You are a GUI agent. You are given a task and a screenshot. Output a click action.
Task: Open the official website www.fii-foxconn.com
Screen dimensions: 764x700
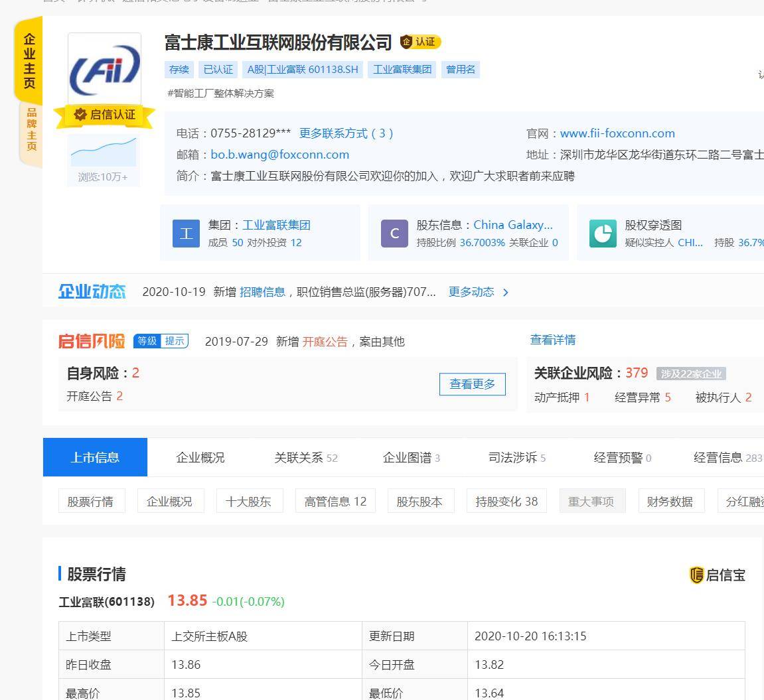(x=617, y=133)
